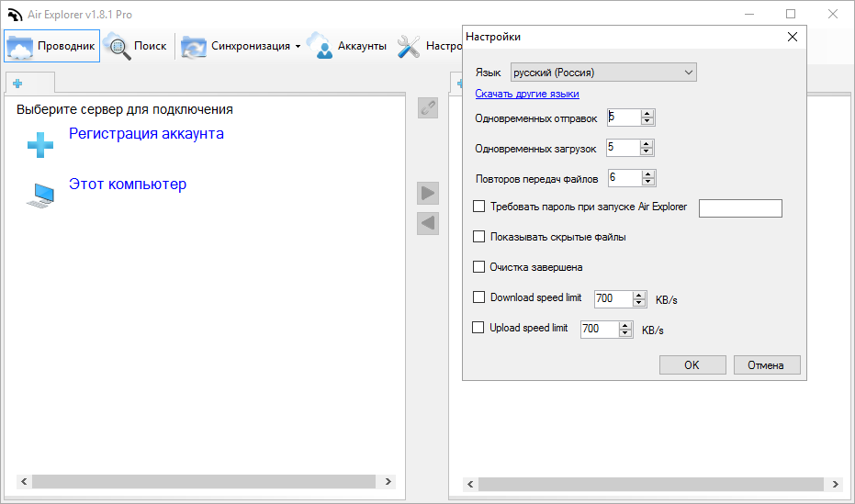Click the Download speed limit value field

point(613,298)
